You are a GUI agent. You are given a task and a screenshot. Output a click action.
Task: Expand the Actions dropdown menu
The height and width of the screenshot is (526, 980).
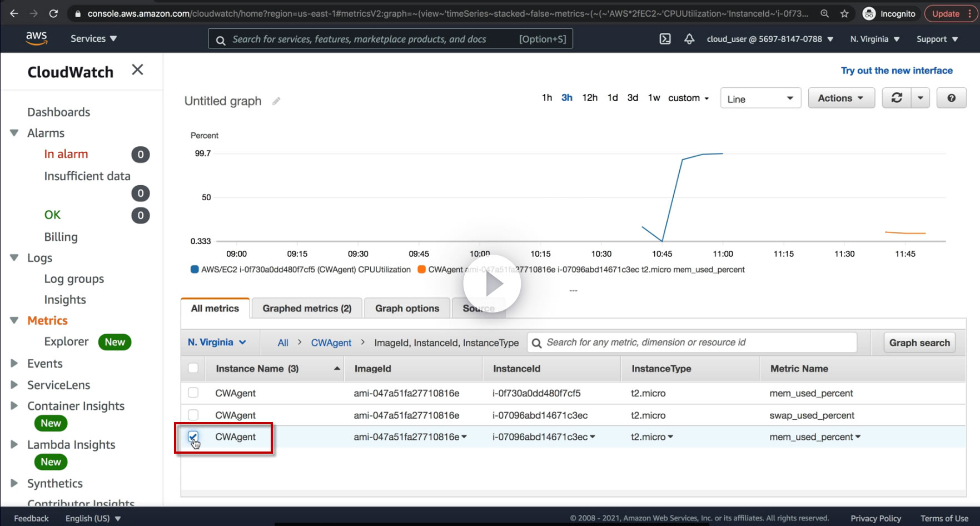840,98
